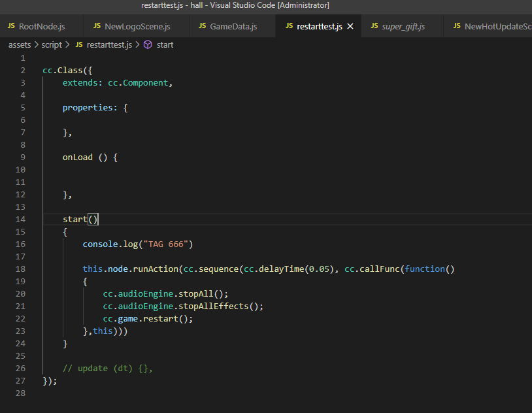Click the // update (dt) {}, comment
Screen dimensions: 532x413
tap(108, 368)
